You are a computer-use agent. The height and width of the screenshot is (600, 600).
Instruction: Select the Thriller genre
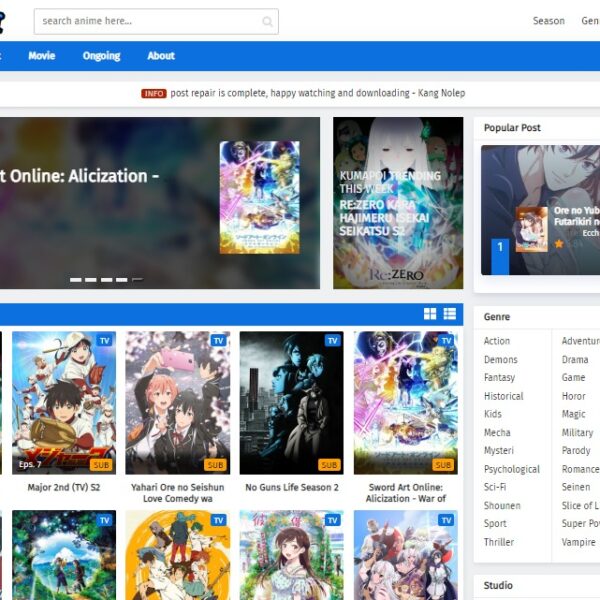499,542
